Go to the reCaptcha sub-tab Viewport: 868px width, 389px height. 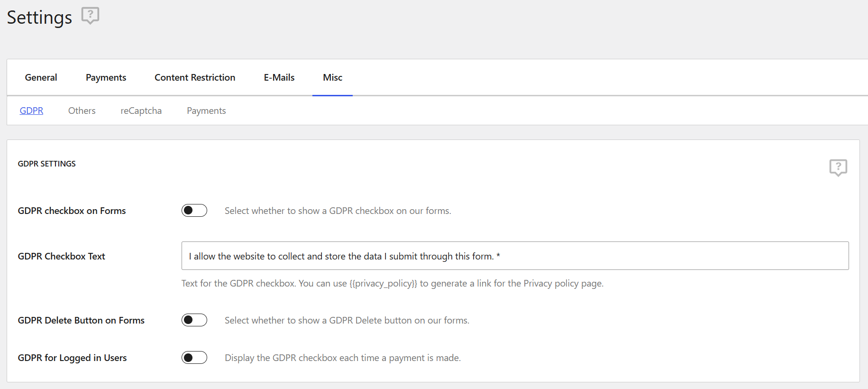[141, 111]
